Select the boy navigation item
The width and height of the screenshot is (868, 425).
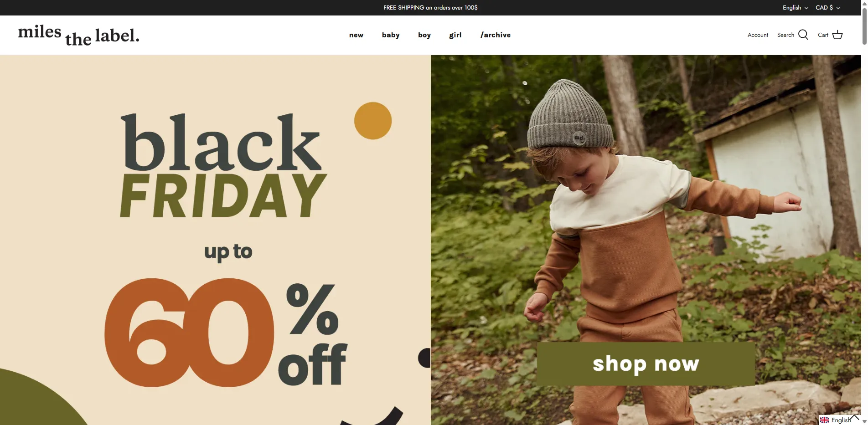(424, 35)
